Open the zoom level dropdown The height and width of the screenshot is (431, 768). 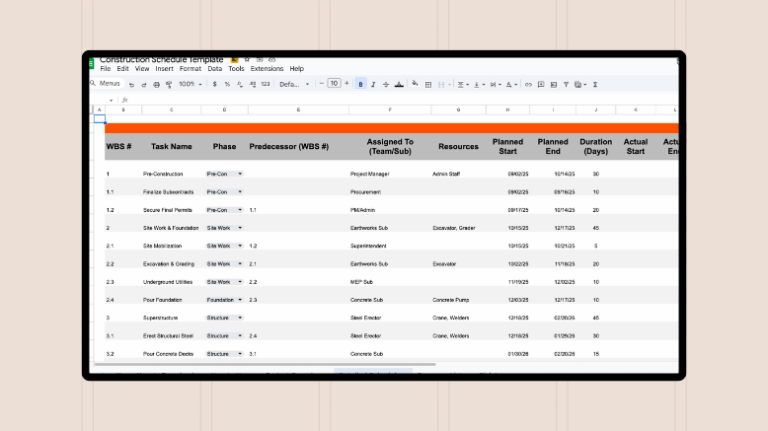pos(189,84)
